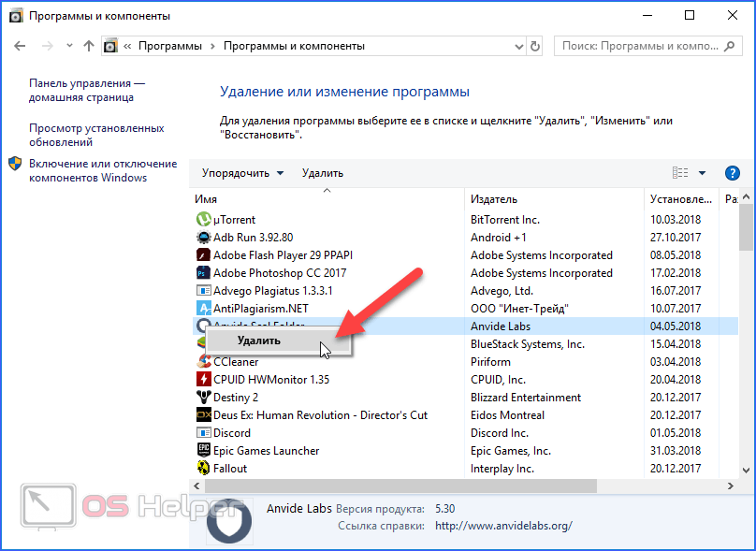Click the arrow after Программы breadcrumb
756x551 pixels.
[x=212, y=47]
